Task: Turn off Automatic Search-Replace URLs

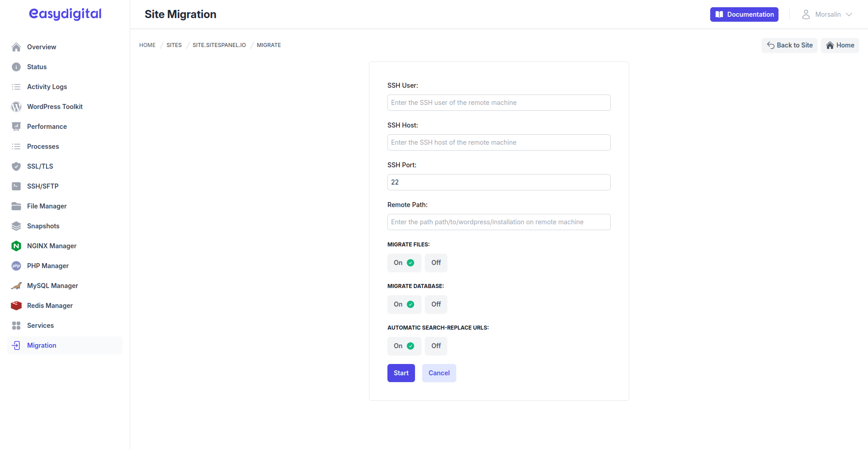Action: (435, 345)
